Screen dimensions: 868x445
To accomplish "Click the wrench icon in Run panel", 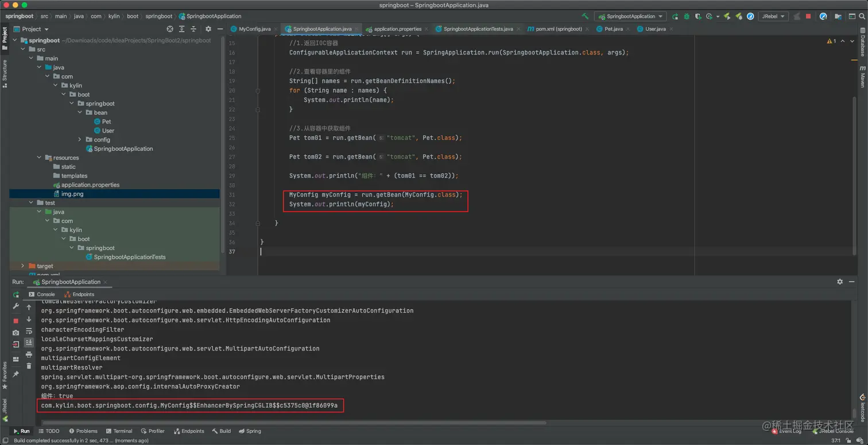I will pos(16,306).
